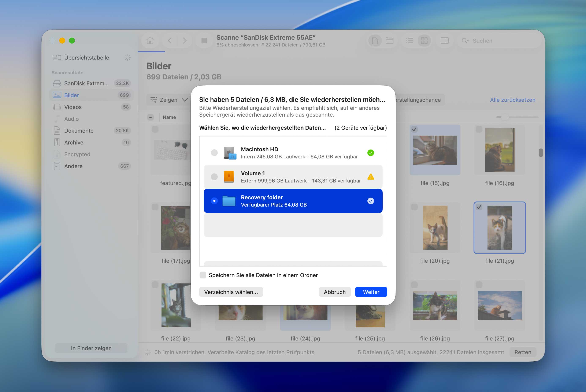Uncheck file (15).jpg checkbox
Viewport: 586px width, 392px height.
click(414, 129)
